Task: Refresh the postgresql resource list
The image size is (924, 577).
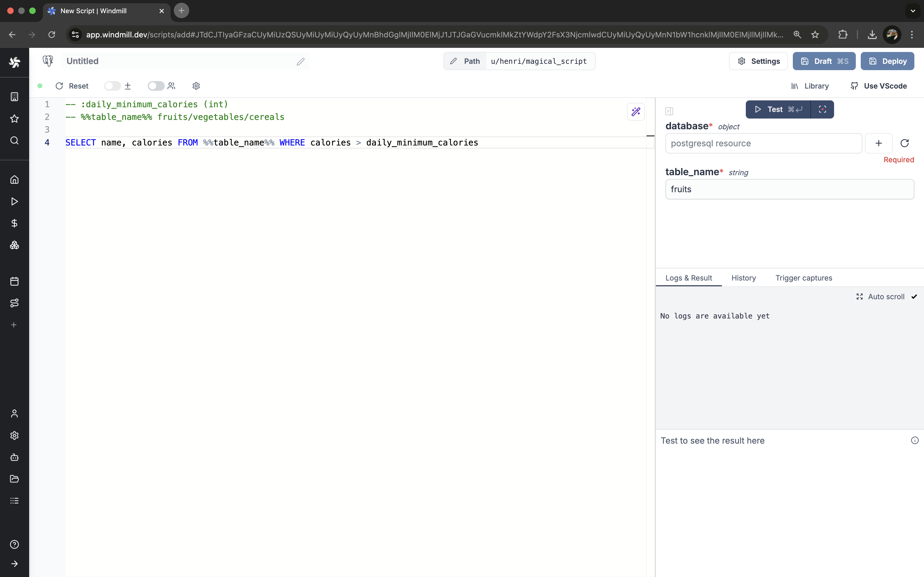Action: 904,144
